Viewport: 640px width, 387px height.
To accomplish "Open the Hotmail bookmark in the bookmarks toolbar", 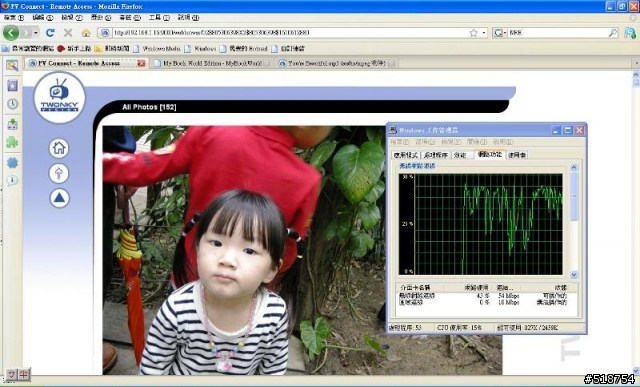I will coord(243,49).
